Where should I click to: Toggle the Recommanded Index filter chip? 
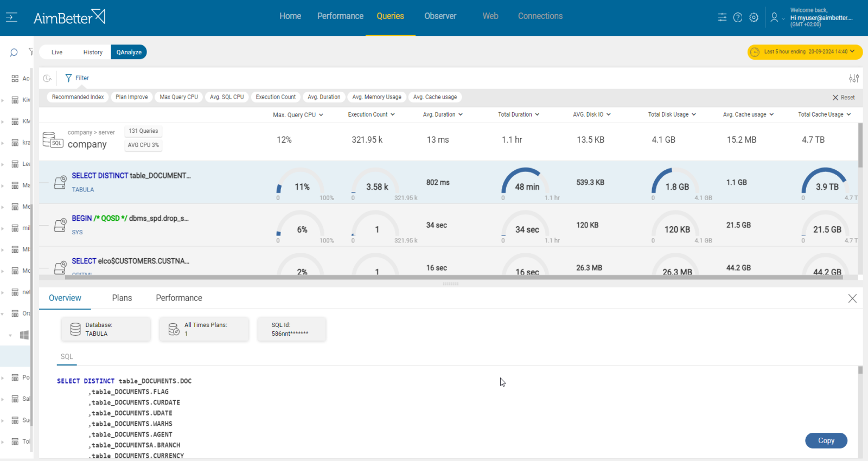(78, 97)
